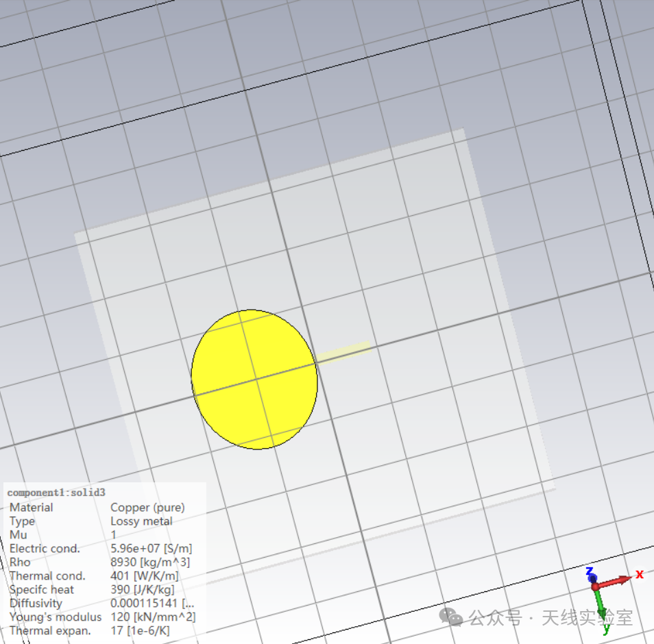Click the '120 [kN/mm^2]' Young's modulus value
Screen dimensions: 654x644
click(153, 617)
